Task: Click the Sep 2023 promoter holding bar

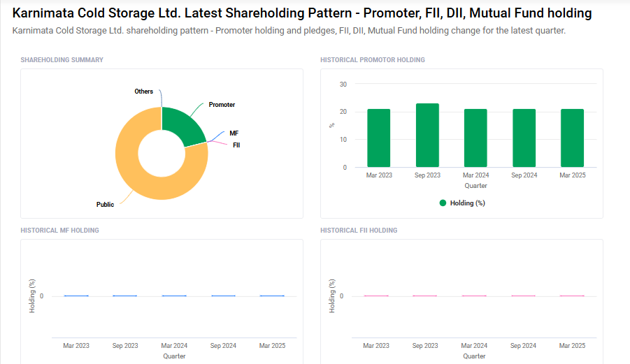Action: pyautogui.click(x=427, y=136)
